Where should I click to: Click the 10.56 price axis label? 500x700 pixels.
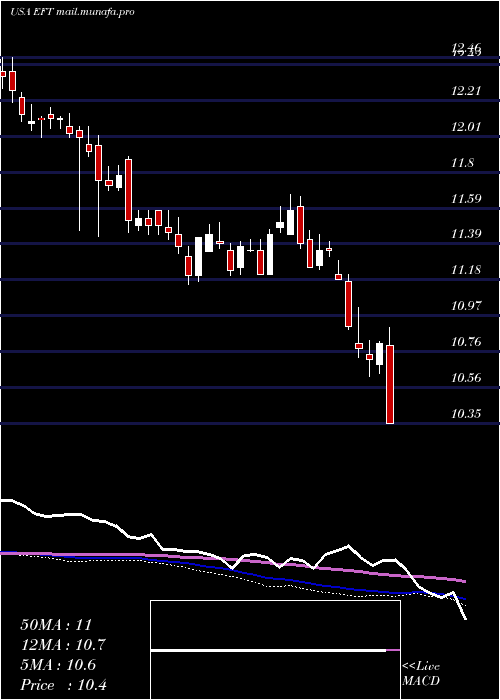(466, 379)
